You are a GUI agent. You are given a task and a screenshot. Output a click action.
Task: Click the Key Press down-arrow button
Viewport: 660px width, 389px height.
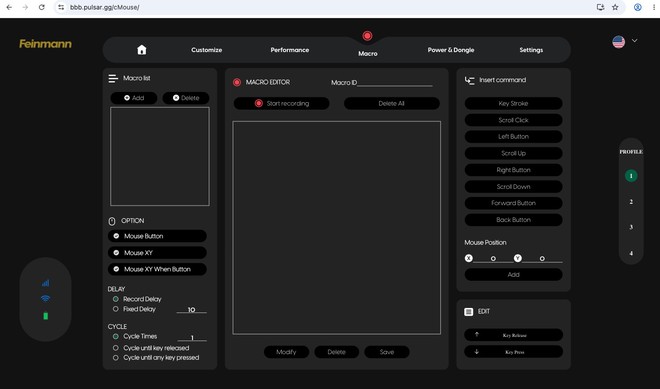(514, 352)
